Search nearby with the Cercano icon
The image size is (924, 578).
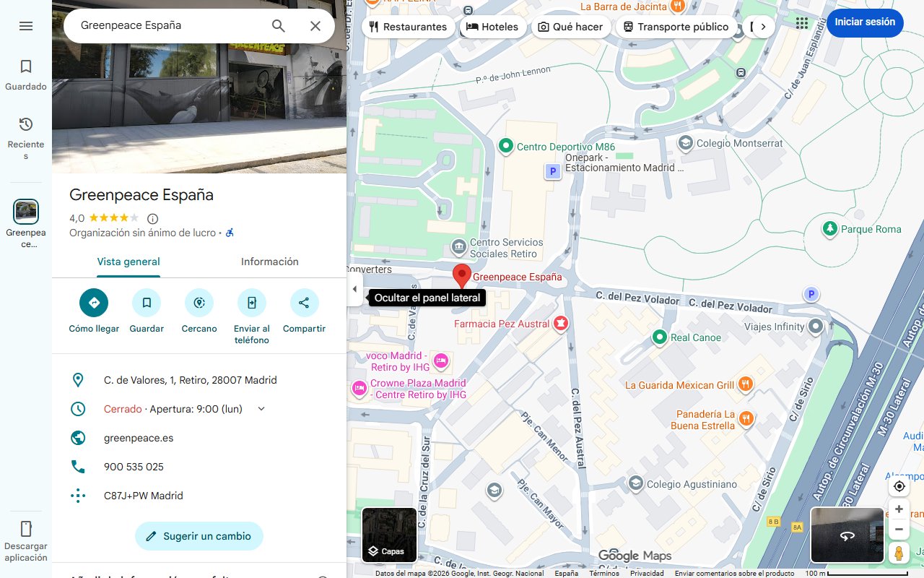199,303
